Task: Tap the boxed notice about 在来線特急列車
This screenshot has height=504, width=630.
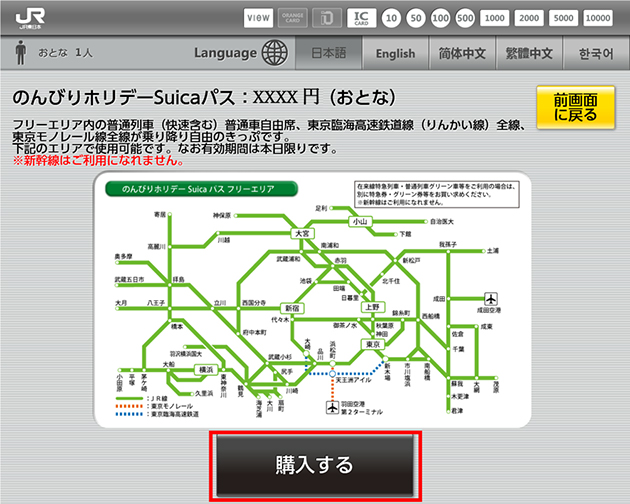Action: pyautogui.click(x=437, y=194)
